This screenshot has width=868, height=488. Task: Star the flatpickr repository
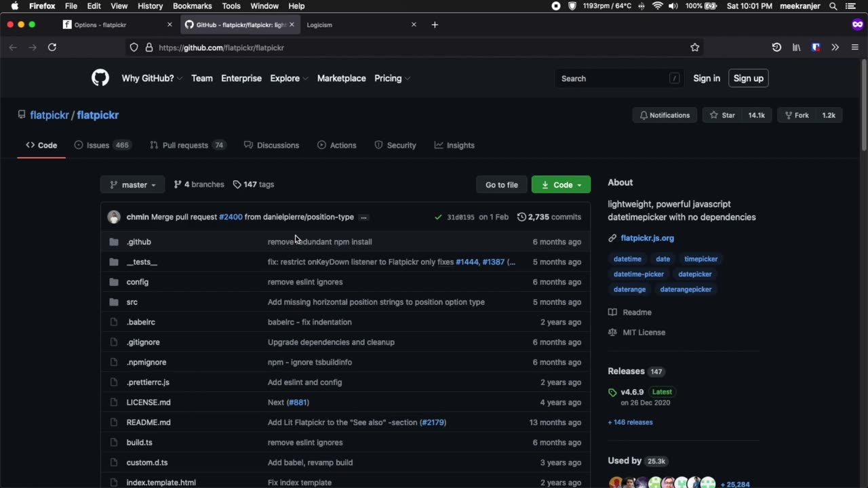pyautogui.click(x=723, y=115)
